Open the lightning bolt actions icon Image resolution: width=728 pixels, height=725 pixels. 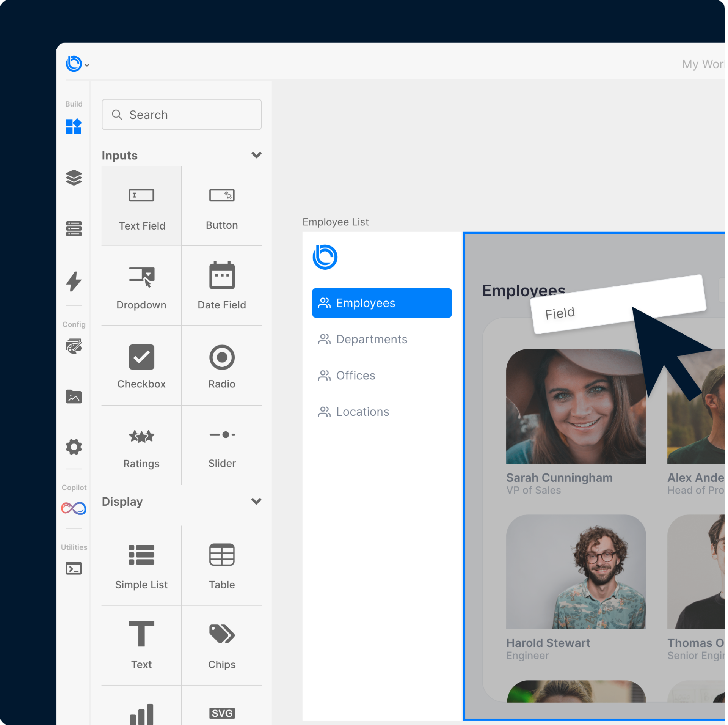coord(74,281)
